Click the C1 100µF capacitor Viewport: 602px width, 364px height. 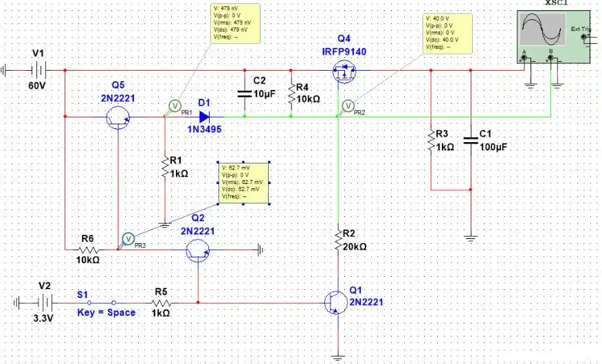[471, 140]
